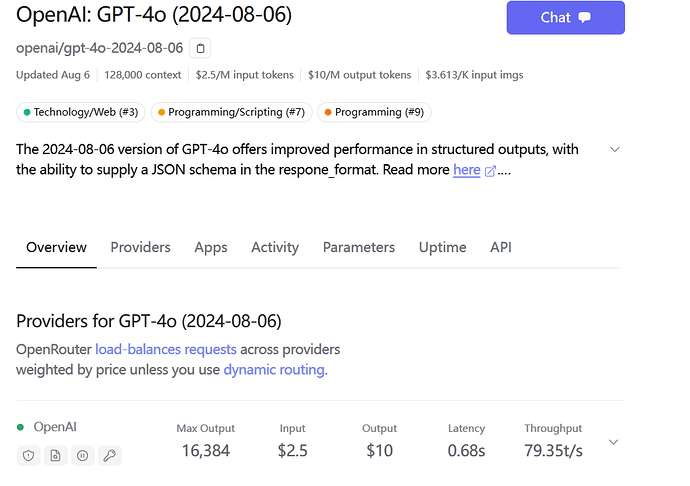
Task: Click the key icon under OpenAI provider
Action: [110, 456]
